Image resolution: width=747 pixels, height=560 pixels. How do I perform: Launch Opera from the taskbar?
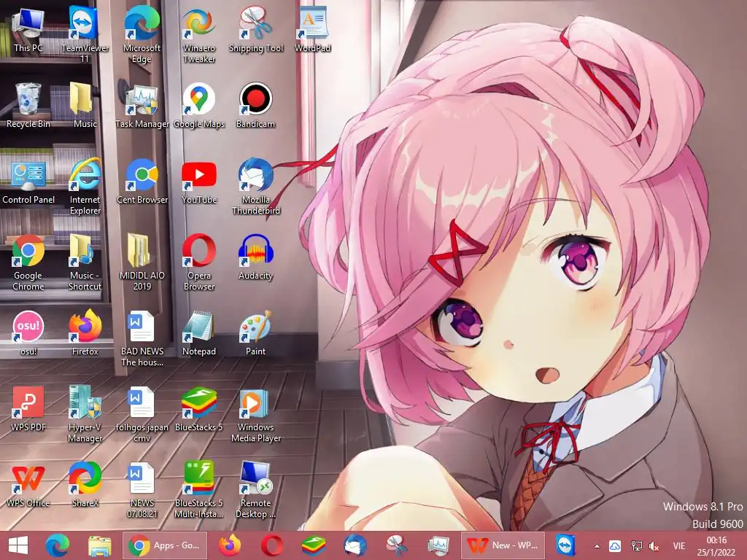(x=272, y=545)
